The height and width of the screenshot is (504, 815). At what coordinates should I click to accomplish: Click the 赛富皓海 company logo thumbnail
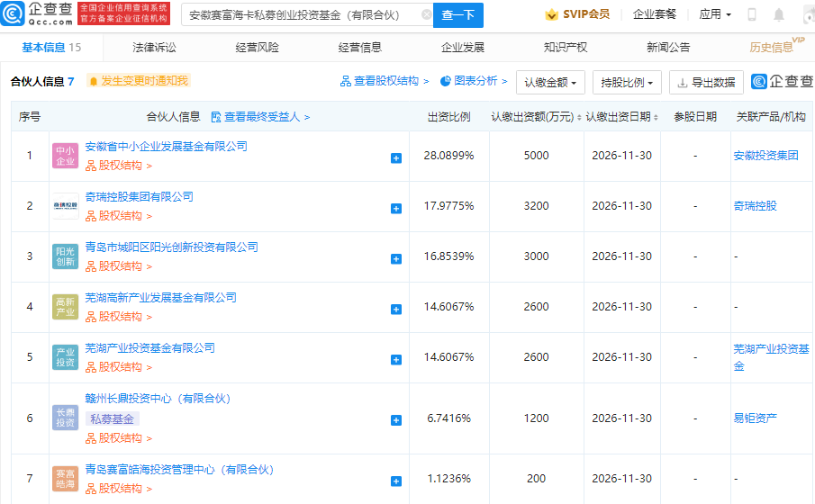tap(66, 479)
